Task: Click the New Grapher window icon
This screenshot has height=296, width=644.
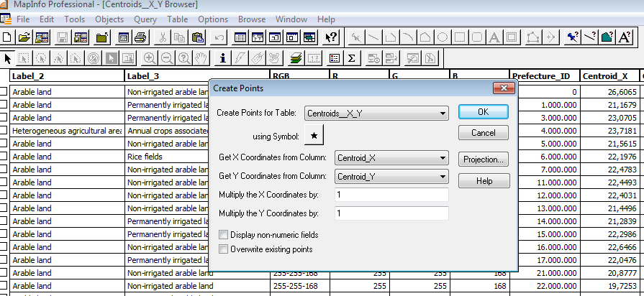Action: (274, 37)
